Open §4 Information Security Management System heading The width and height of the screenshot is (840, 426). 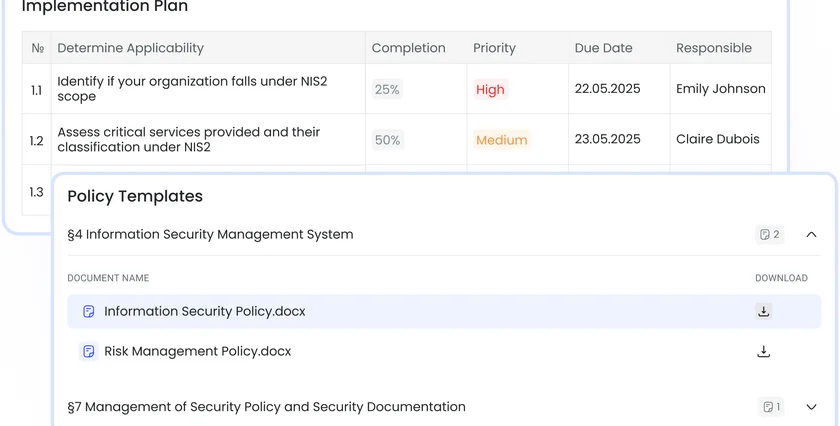pos(210,235)
